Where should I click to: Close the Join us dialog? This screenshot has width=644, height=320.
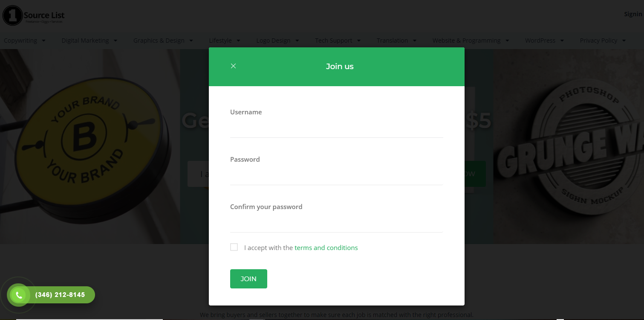(x=233, y=66)
